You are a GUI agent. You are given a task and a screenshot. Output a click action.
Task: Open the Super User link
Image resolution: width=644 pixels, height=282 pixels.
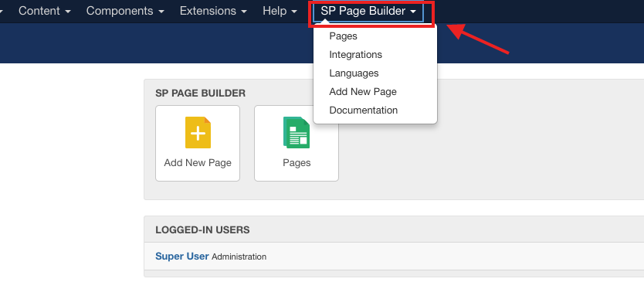point(182,257)
